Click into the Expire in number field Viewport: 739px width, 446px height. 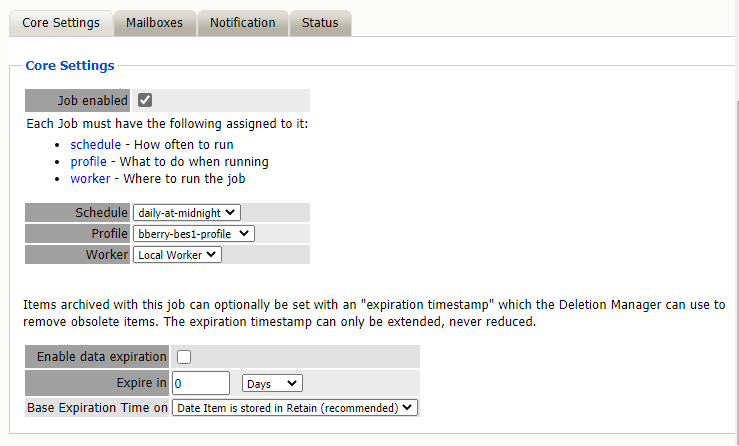[x=202, y=383]
